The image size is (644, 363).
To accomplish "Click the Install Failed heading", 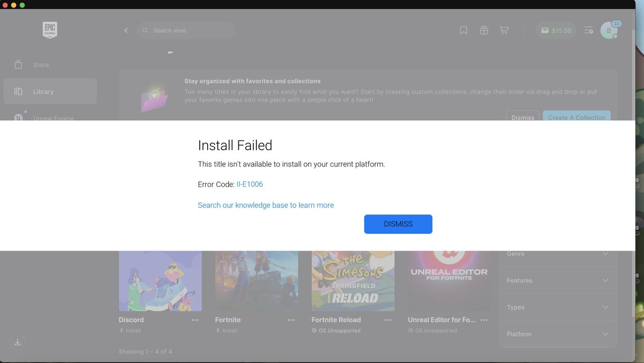I will pyautogui.click(x=235, y=145).
